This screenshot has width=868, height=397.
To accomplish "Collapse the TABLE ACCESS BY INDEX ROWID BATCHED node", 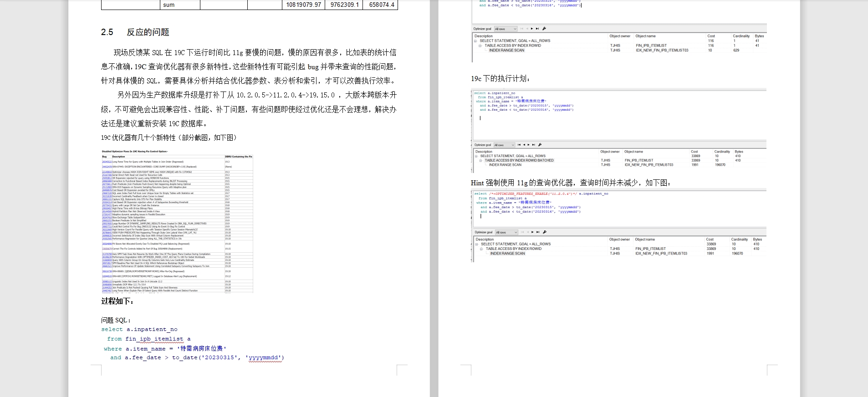I will 480,161.
